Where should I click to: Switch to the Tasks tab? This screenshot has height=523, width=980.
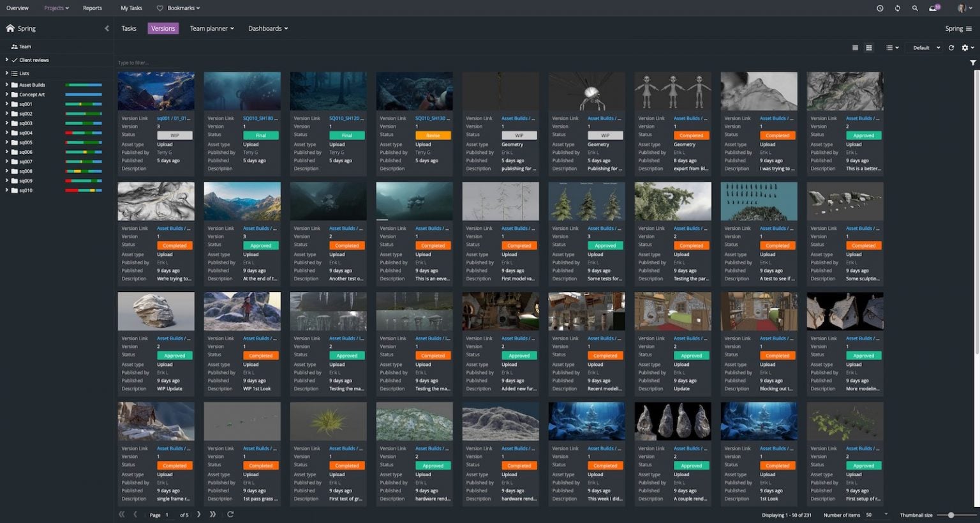tap(129, 28)
